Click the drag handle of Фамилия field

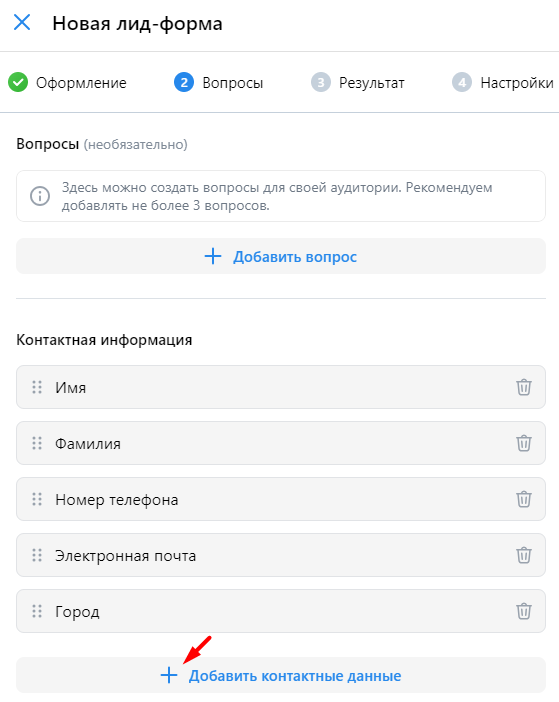[x=37, y=443]
